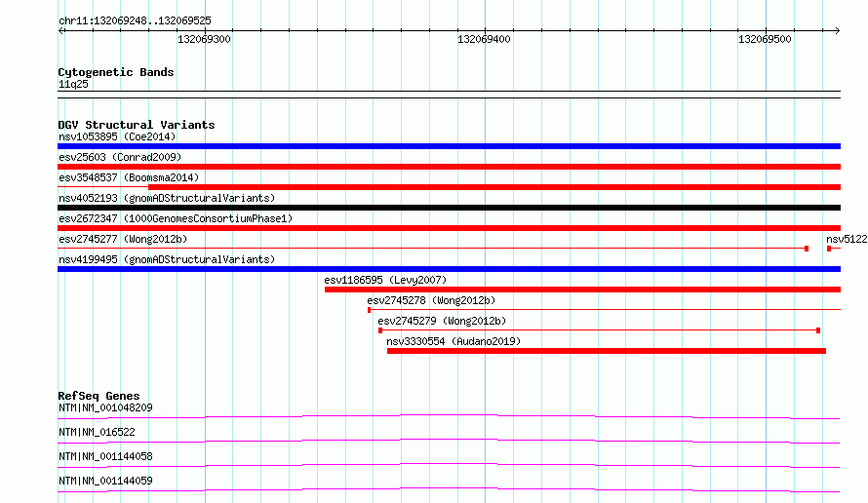
Task: Open transcript label NTM|NM_016522
Action: (97, 432)
